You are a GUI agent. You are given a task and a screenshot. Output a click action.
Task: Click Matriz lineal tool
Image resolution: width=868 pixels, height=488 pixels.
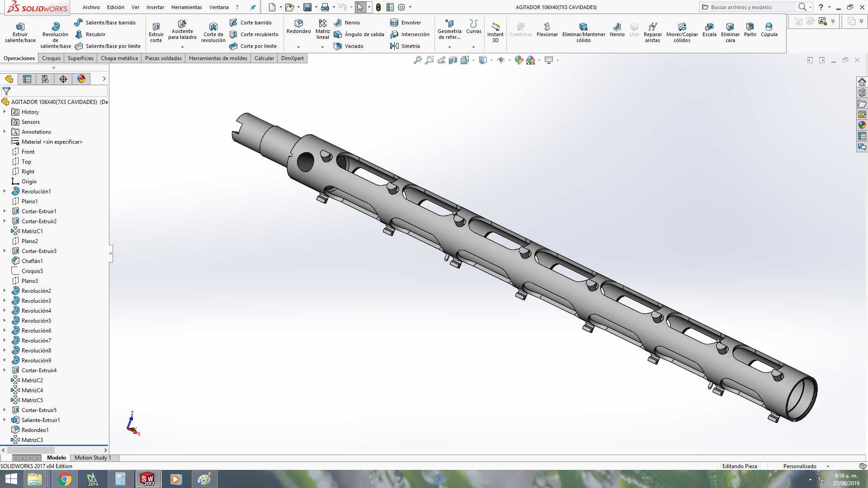point(322,30)
